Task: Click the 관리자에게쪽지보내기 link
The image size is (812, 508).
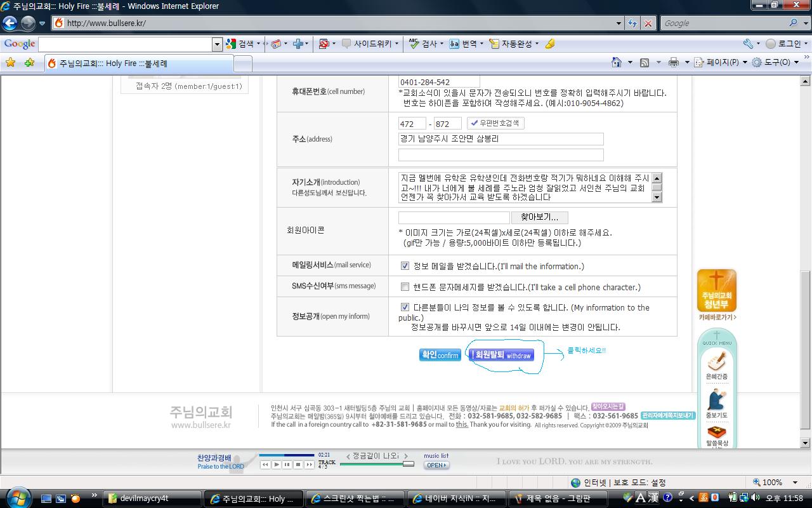Action: point(667,416)
